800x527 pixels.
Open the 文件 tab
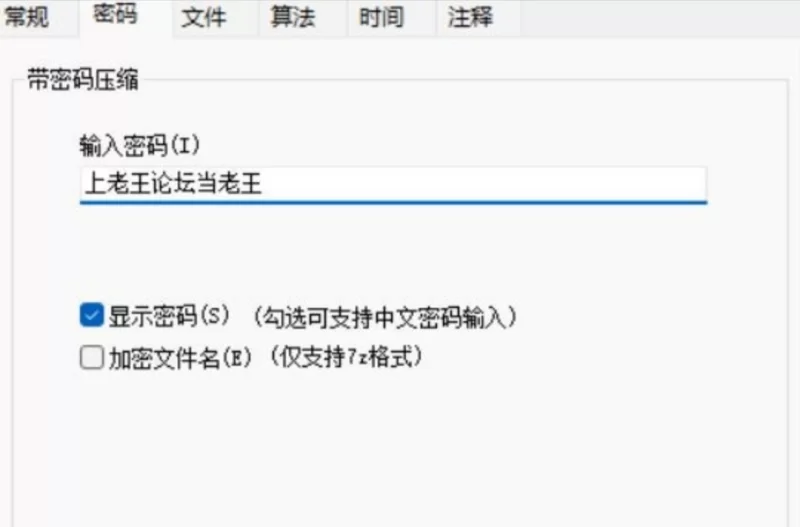tap(205, 17)
